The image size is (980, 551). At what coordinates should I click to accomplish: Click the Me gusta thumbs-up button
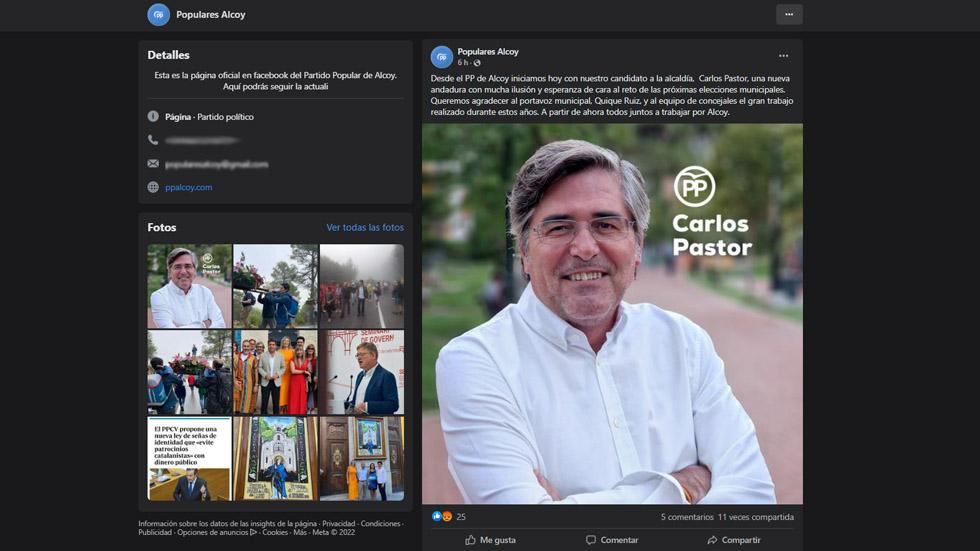click(490, 540)
